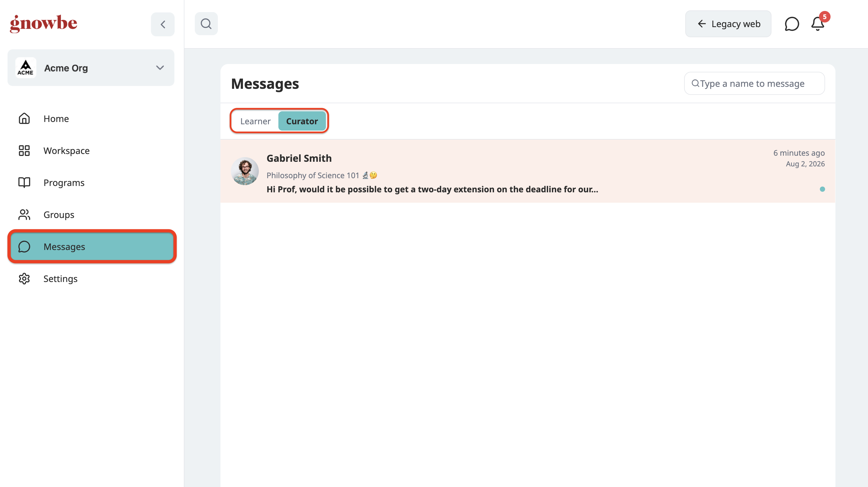Image resolution: width=868 pixels, height=487 pixels.
Task: Click the Programs book icon
Action: [24, 183]
